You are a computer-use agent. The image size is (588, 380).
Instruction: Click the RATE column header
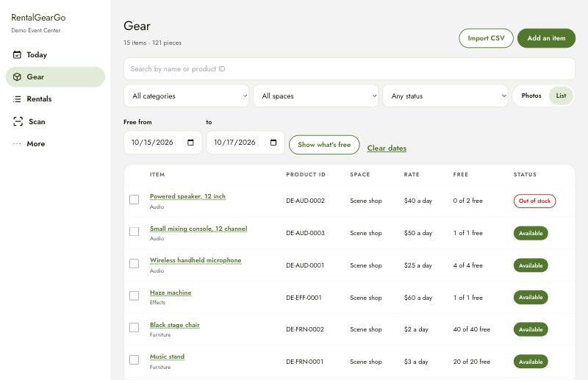412,174
